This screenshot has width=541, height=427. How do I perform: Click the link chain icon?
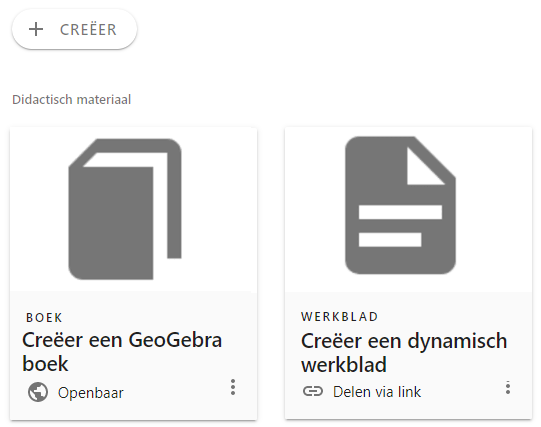point(313,391)
